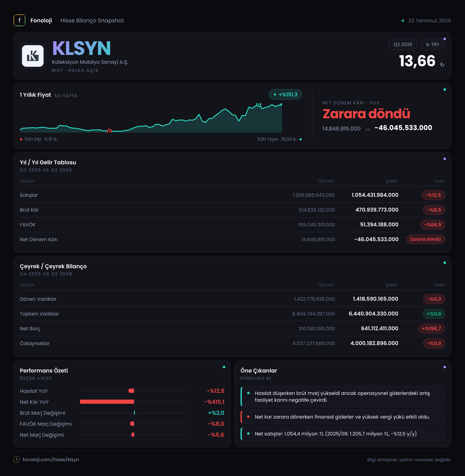
Task: Click the teal dot on Performans Özeti card
Action: click(x=224, y=367)
